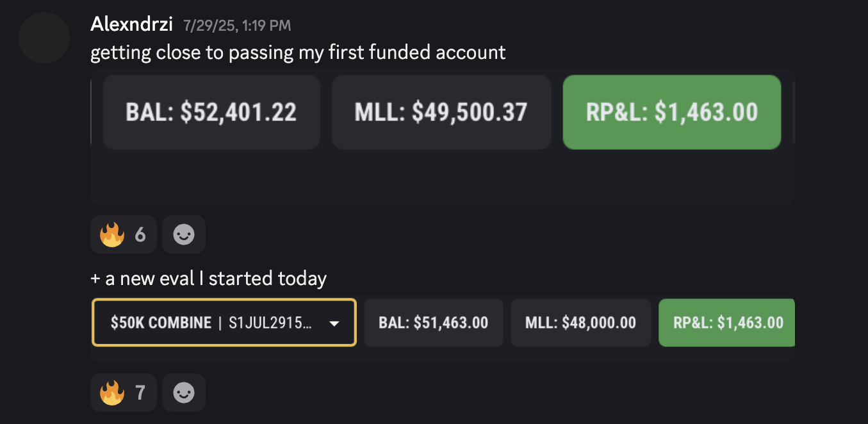This screenshot has width=868, height=424.
Task: Click green RP&L box beside MLL $49,500.37
Action: (671, 112)
